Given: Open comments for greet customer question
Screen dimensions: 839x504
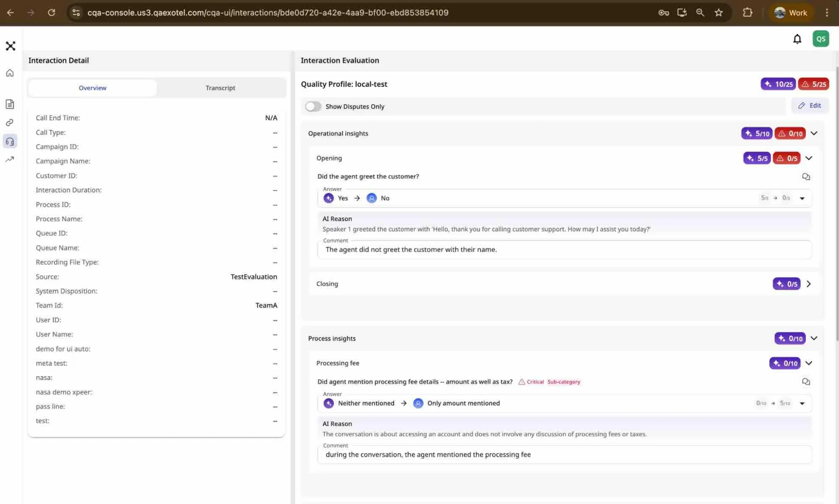Looking at the screenshot, I should coord(806,177).
